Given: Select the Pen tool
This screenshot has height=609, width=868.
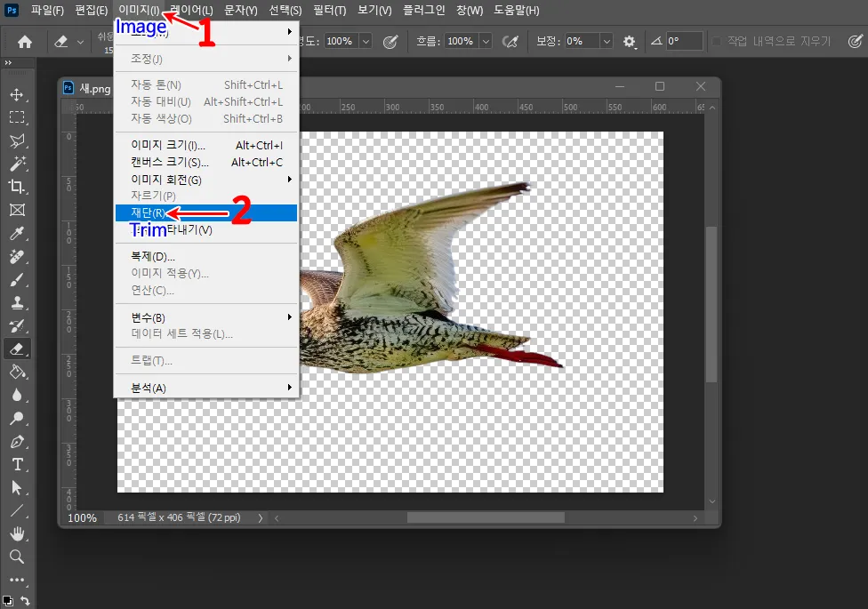Looking at the screenshot, I should pyautogui.click(x=17, y=442).
